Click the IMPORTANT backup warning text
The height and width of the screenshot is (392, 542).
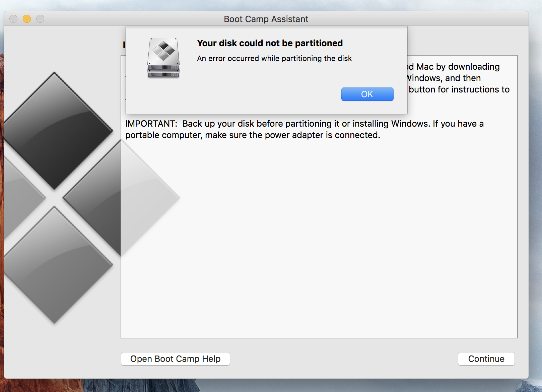click(x=304, y=129)
